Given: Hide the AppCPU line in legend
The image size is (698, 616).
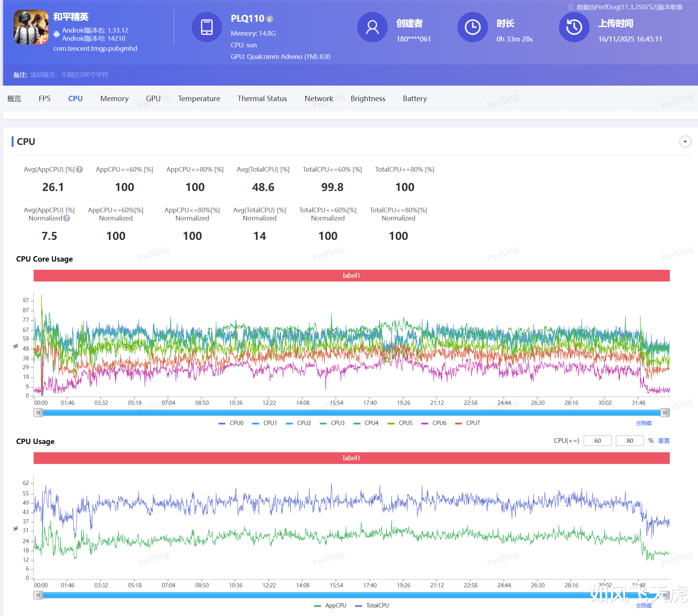Looking at the screenshot, I should (330, 606).
